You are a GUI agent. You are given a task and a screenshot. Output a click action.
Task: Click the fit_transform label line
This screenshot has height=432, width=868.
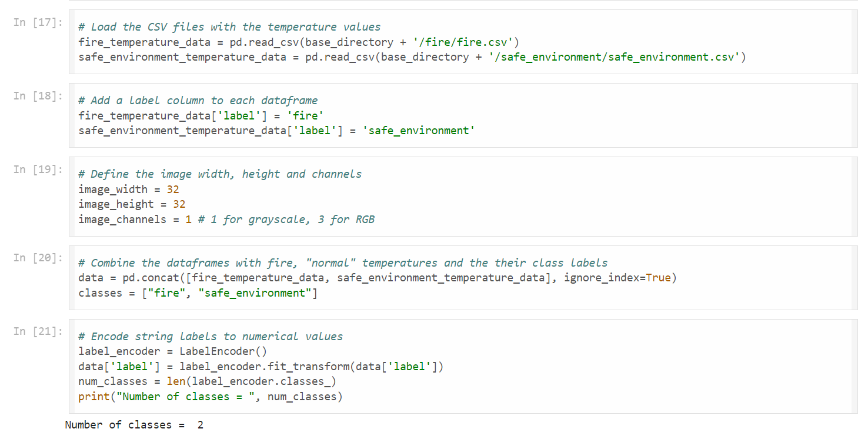click(x=261, y=367)
